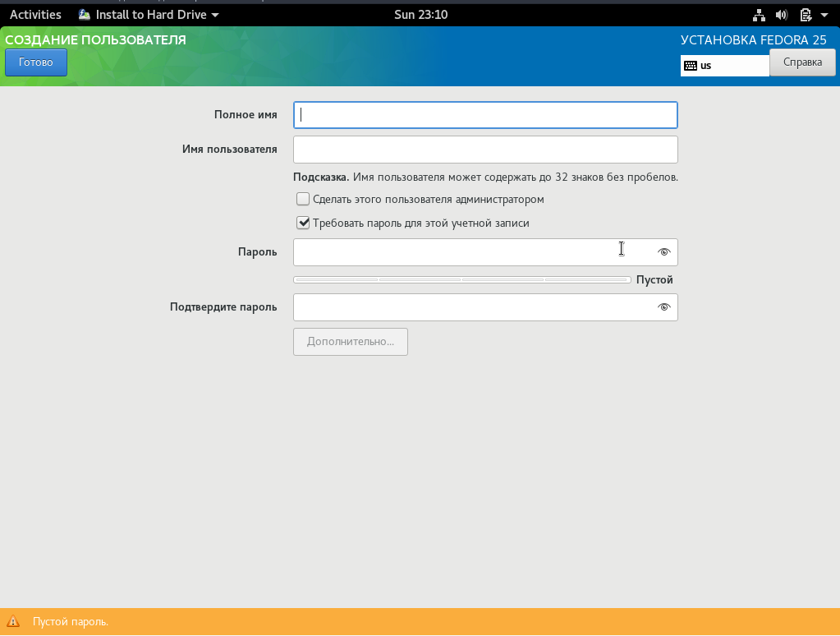The image size is (840, 636).
Task: Open the Activities overview
Action: (35, 15)
